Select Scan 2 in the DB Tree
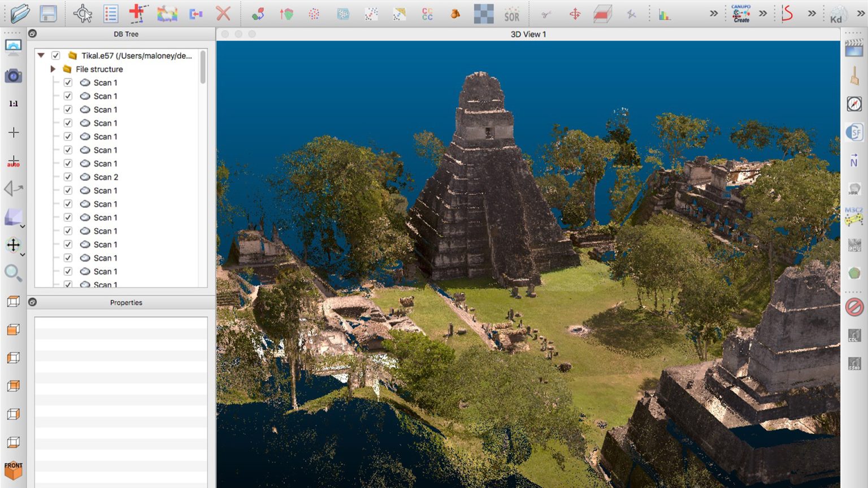The image size is (868, 488). pos(106,177)
